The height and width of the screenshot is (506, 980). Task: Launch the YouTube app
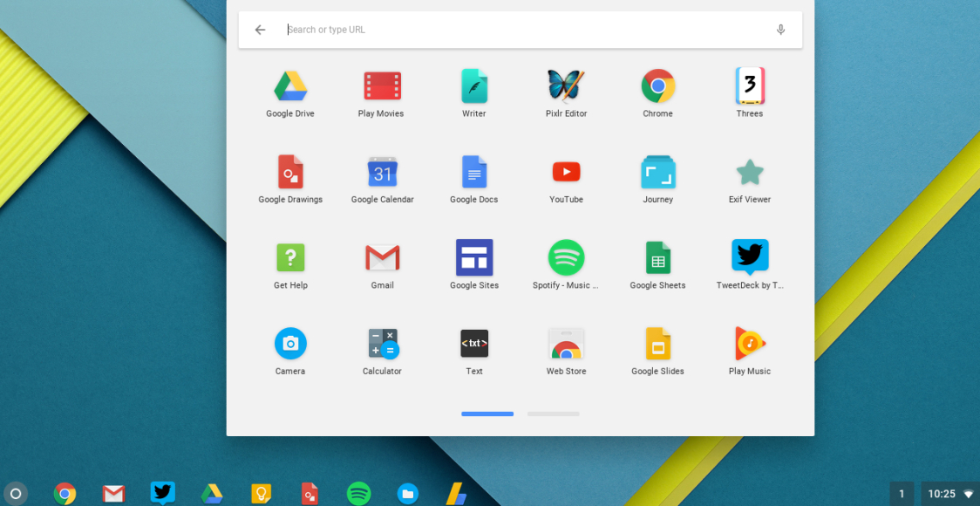566,172
